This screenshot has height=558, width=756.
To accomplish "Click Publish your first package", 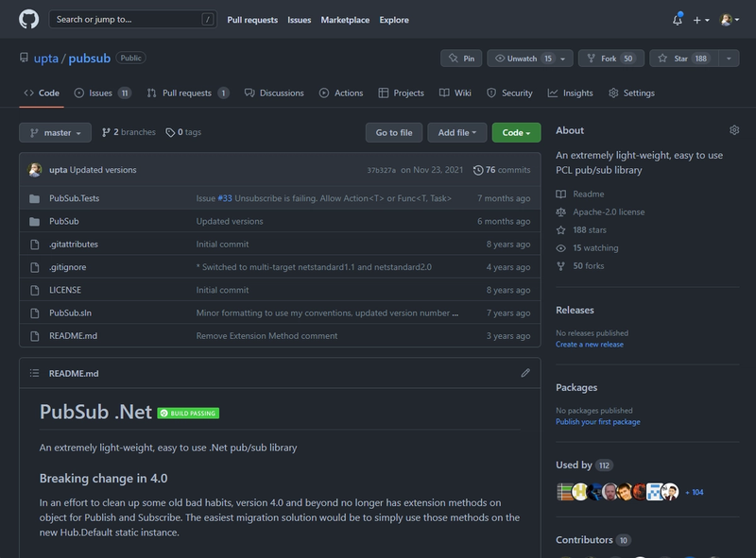I will click(x=598, y=422).
